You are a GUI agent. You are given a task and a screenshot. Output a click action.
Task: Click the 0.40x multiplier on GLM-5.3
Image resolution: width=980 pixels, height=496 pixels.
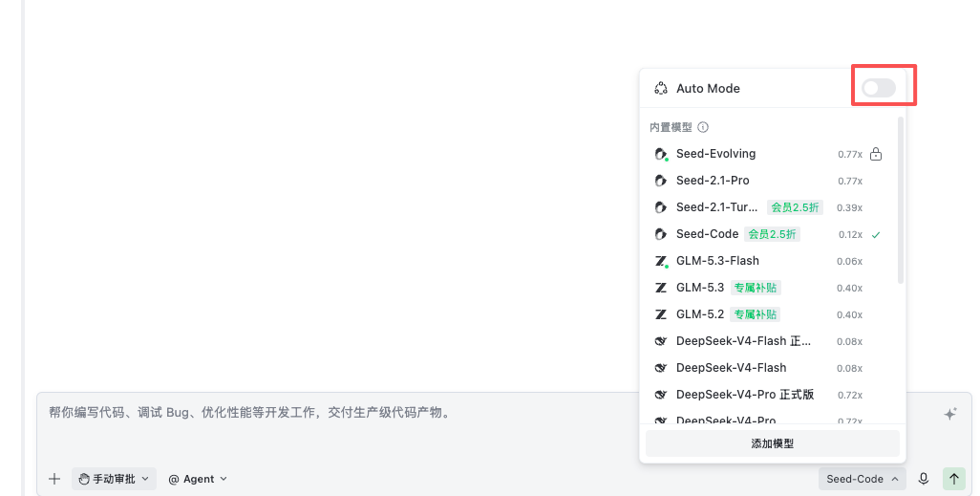click(x=849, y=289)
